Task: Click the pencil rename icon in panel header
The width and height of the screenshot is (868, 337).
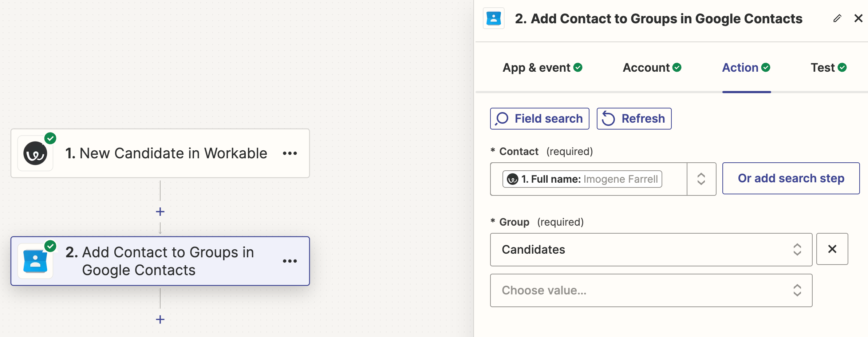Action: click(837, 19)
